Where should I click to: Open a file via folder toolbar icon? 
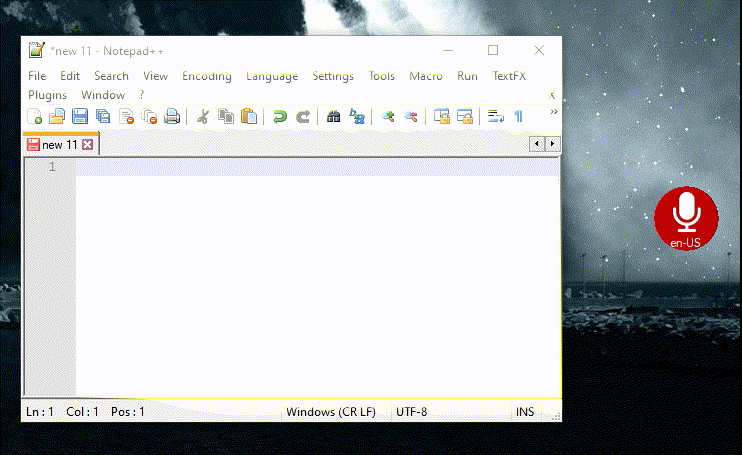click(x=57, y=116)
